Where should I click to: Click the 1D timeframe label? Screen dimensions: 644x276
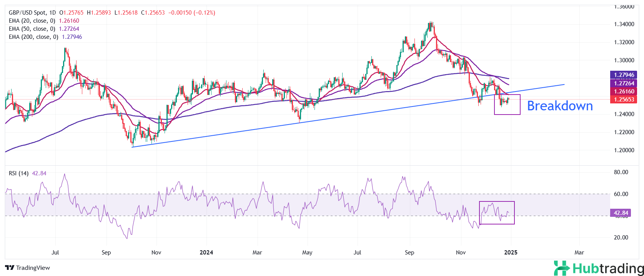click(x=52, y=13)
